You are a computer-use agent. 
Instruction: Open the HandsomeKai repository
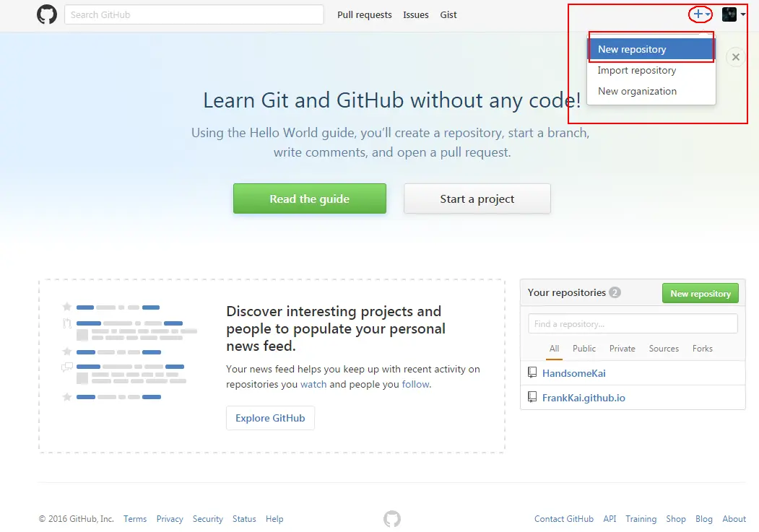(573, 373)
